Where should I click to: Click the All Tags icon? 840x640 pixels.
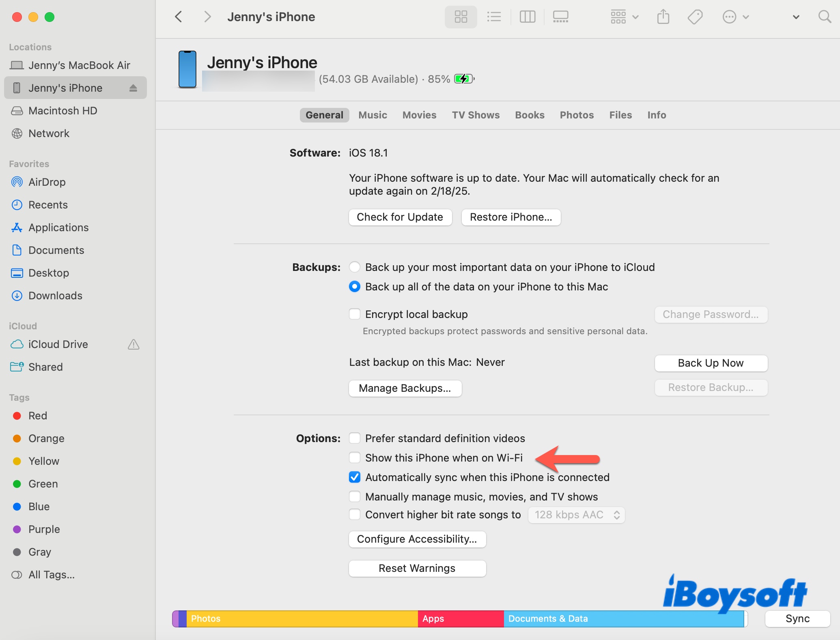(17, 575)
